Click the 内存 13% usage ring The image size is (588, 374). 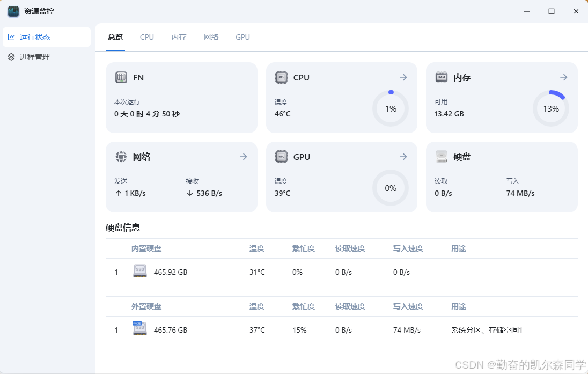tap(551, 108)
